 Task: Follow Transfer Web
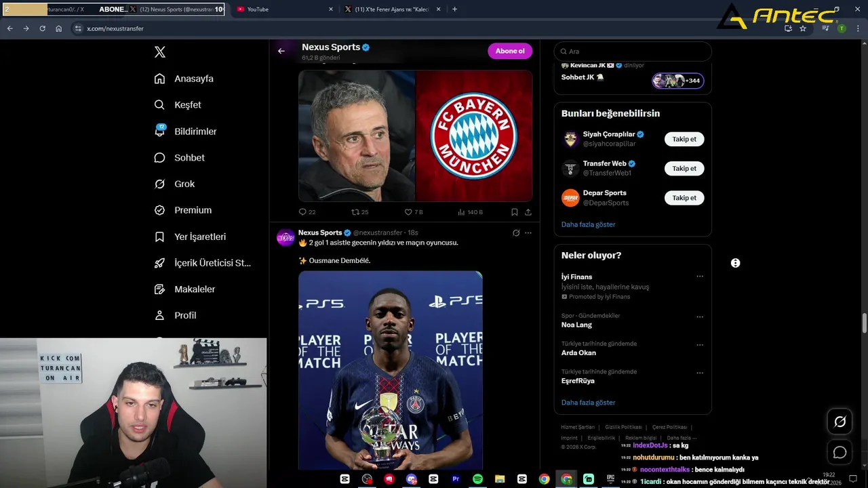point(684,168)
